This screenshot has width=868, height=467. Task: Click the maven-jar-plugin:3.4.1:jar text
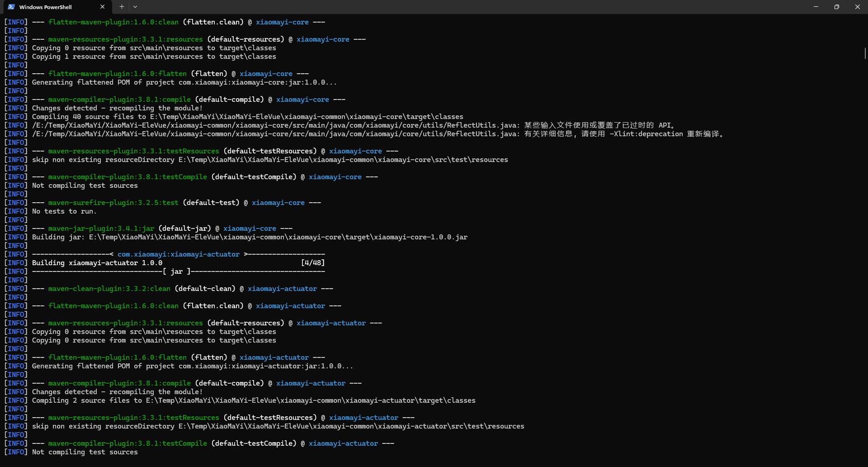point(101,229)
